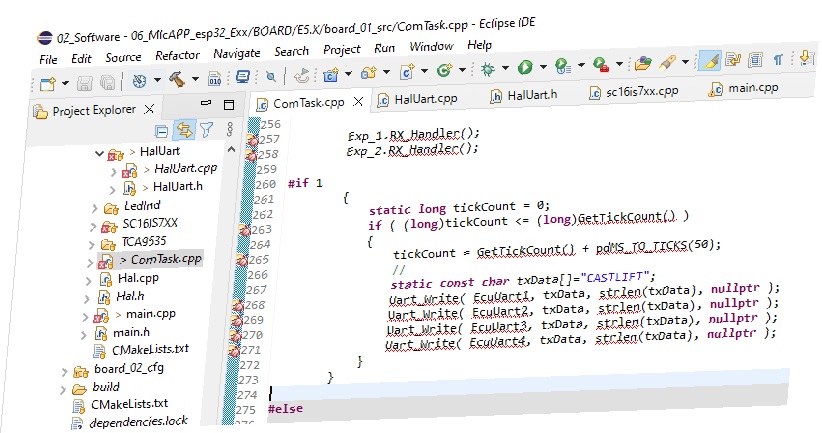Maximize the Project Explorer view
Screen dimensions: 822x433
229,104
